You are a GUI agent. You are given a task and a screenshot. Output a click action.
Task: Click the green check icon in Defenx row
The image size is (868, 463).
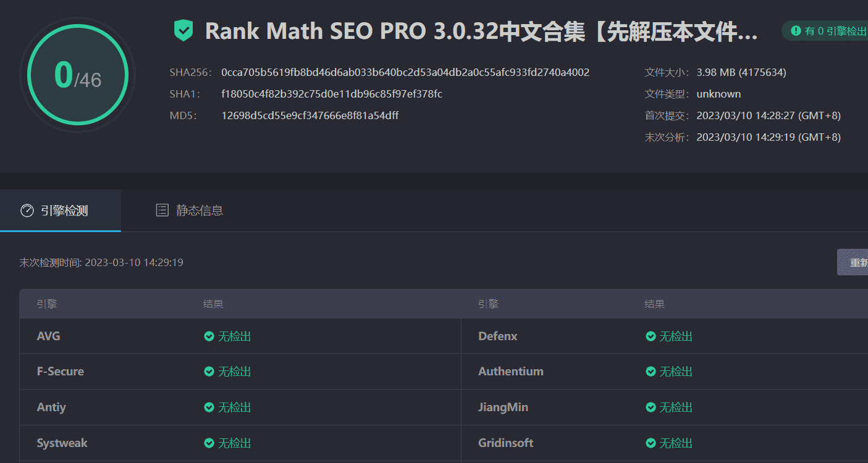(651, 336)
